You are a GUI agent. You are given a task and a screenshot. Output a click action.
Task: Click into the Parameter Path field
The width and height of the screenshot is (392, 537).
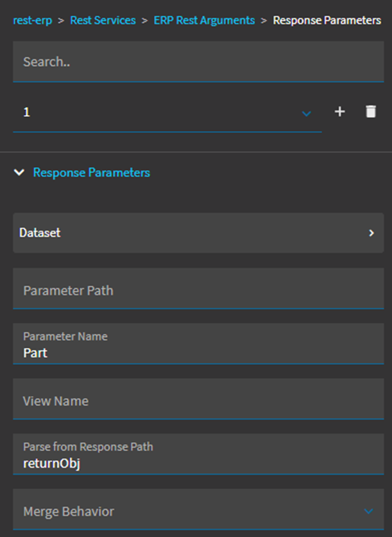coord(198,290)
